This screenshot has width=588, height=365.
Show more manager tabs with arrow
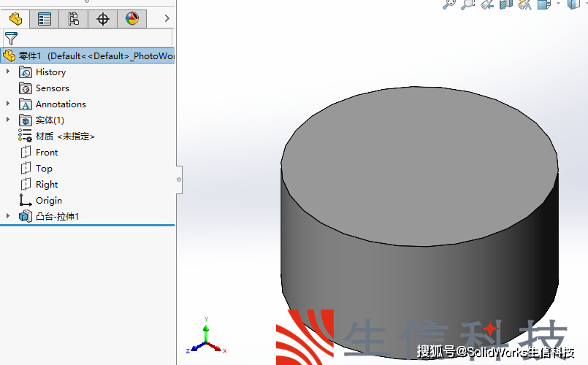[x=167, y=19]
